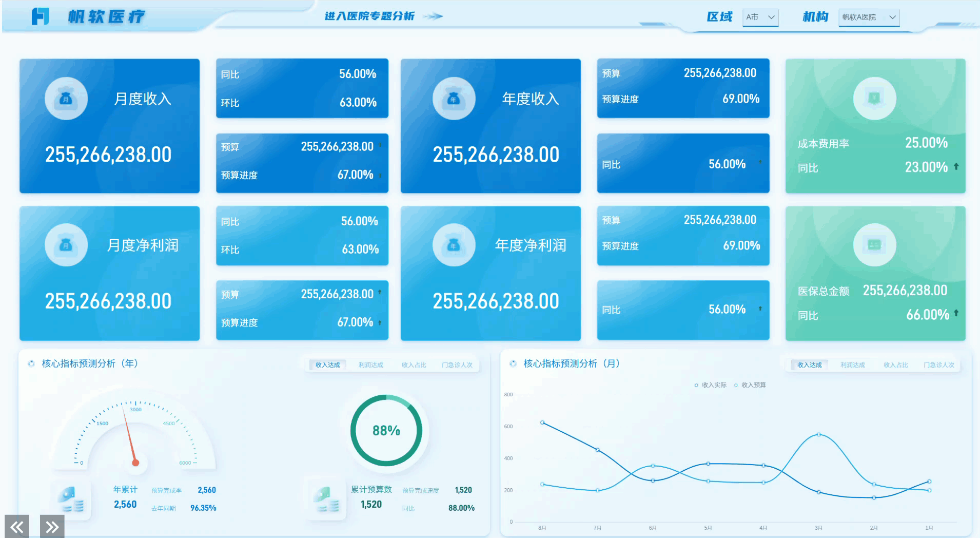Click the 成本费用率 card icon
This screenshot has height=538, width=980.
[x=874, y=98]
